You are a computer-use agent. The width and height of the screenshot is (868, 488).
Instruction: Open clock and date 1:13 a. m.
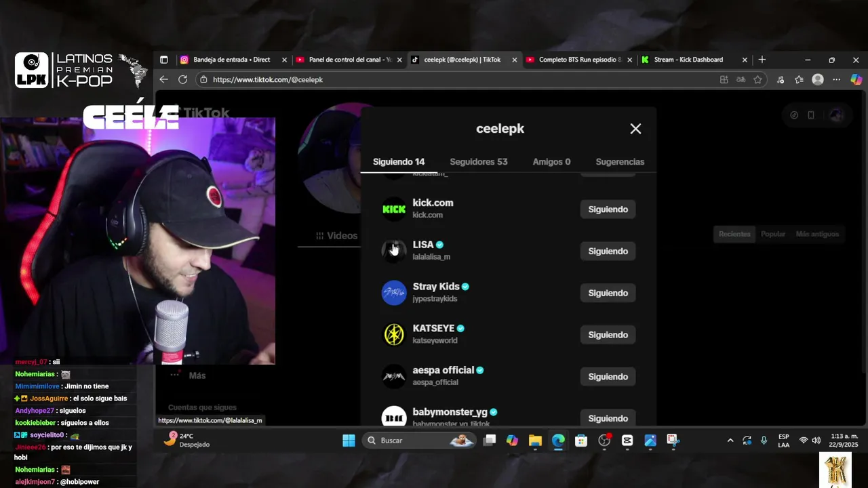[844, 441]
